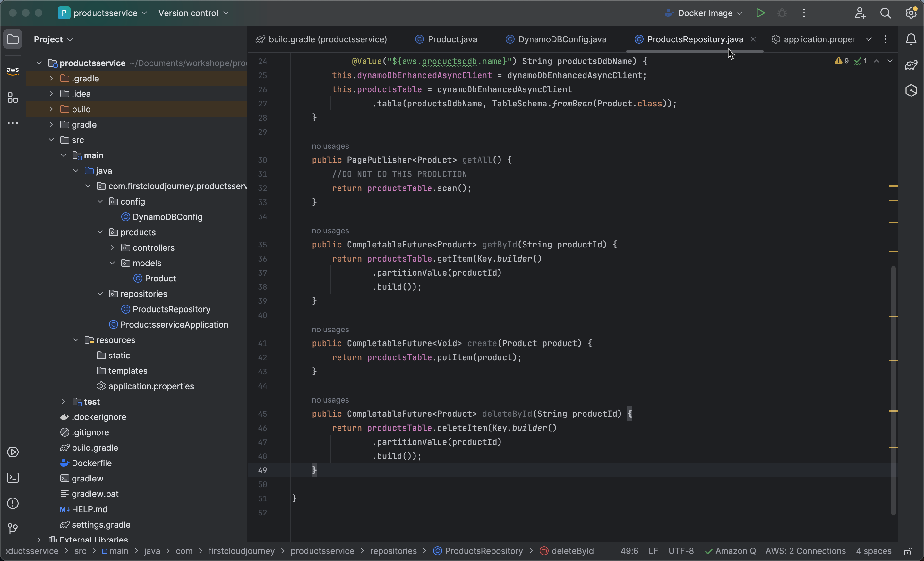This screenshot has width=924, height=561.
Task: Click the warnings indicator showing 9
Action: 841,61
